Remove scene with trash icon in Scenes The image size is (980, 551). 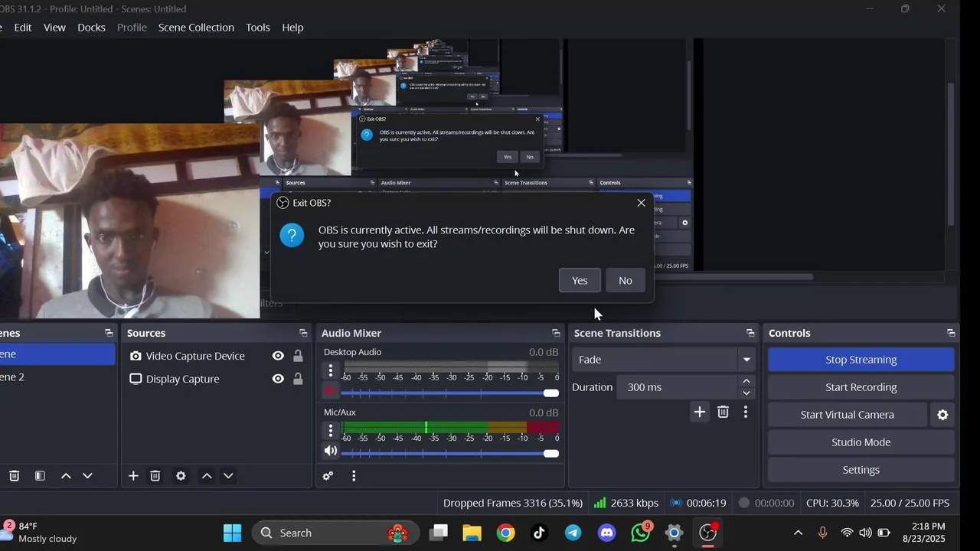pyautogui.click(x=14, y=476)
